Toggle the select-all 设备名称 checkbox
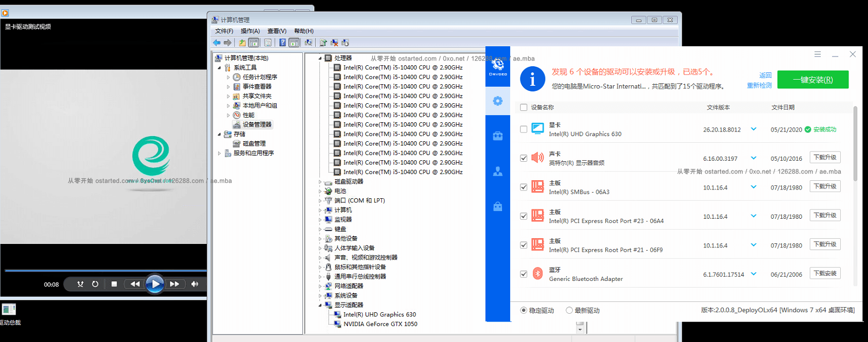This screenshot has height=342, width=868. coord(524,107)
